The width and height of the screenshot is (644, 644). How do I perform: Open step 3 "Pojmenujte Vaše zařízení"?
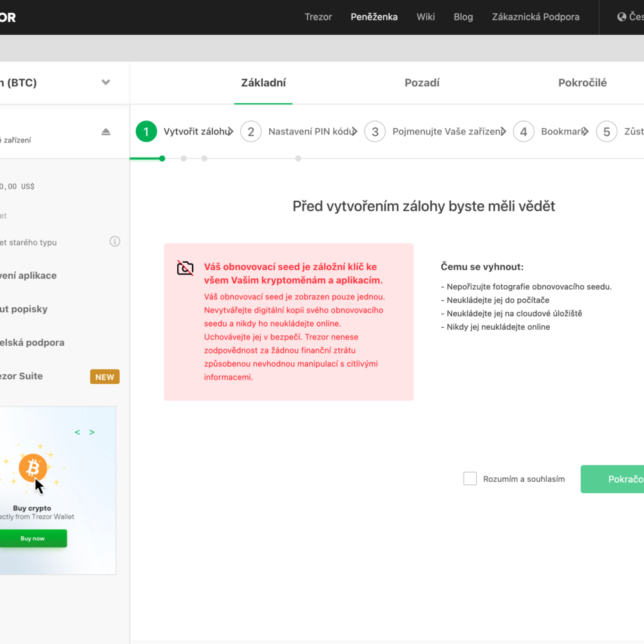click(446, 132)
